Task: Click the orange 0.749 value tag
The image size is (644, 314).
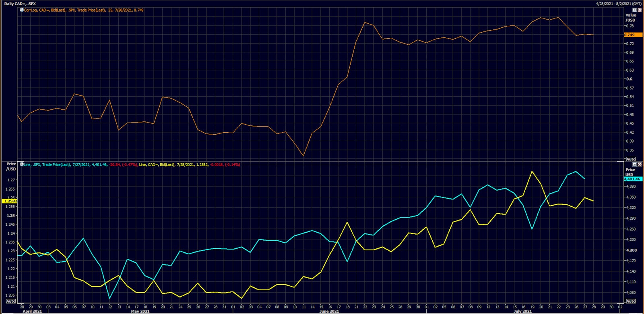Action: click(x=633, y=35)
